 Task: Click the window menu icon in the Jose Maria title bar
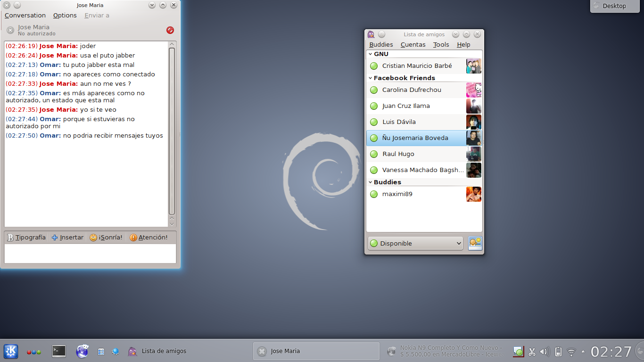7,5
